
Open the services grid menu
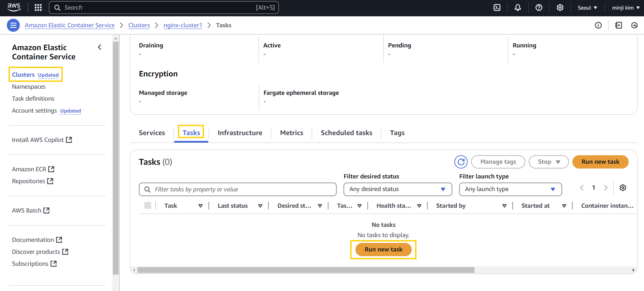(x=38, y=8)
